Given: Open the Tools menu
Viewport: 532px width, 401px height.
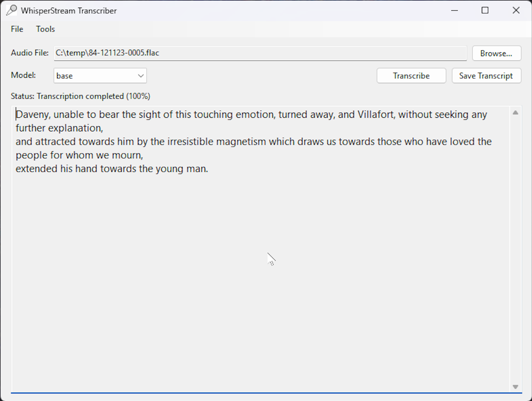Looking at the screenshot, I should (45, 29).
